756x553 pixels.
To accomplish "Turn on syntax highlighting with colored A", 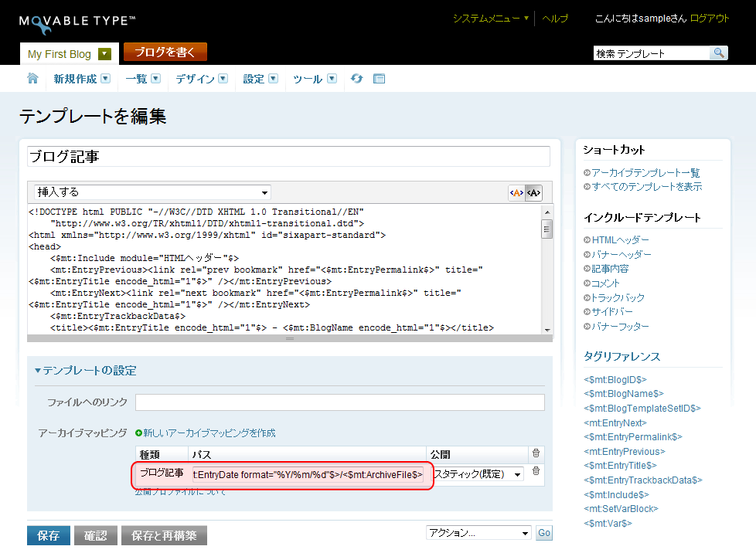I will (x=516, y=192).
